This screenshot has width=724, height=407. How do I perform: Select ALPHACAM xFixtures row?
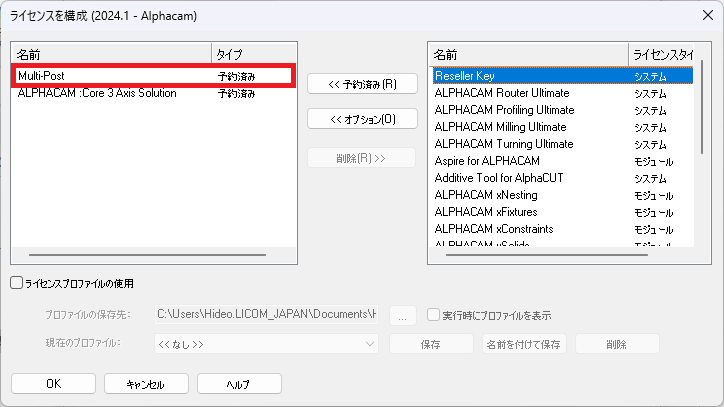(x=563, y=212)
